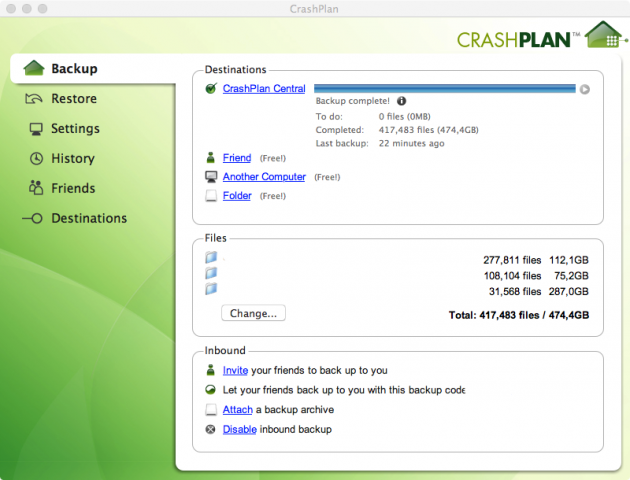Click the backup progress bar
Screen dimensions: 630x480
point(445,89)
